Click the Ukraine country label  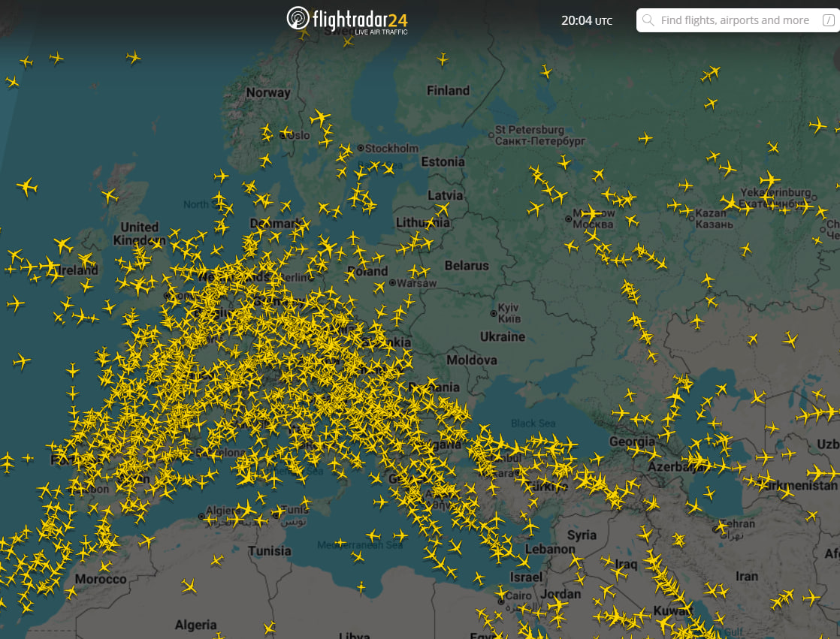[503, 336]
